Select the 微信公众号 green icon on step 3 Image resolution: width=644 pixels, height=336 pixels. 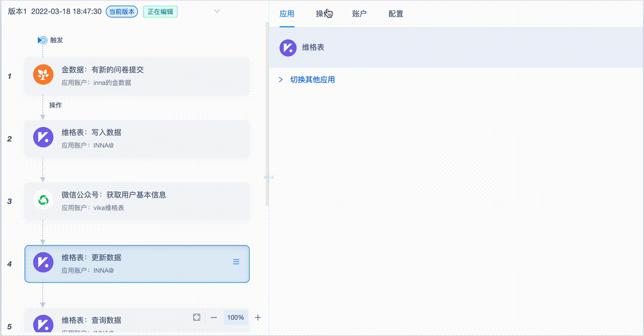click(43, 200)
